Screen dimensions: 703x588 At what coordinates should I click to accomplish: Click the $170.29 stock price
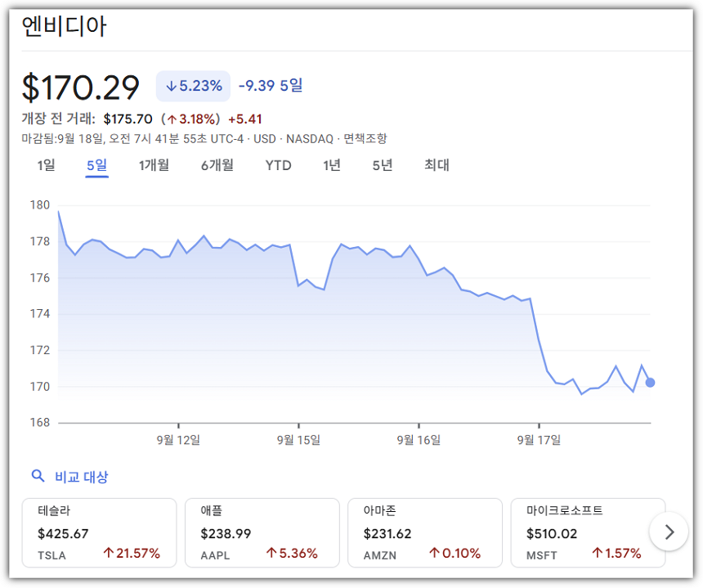coord(81,87)
